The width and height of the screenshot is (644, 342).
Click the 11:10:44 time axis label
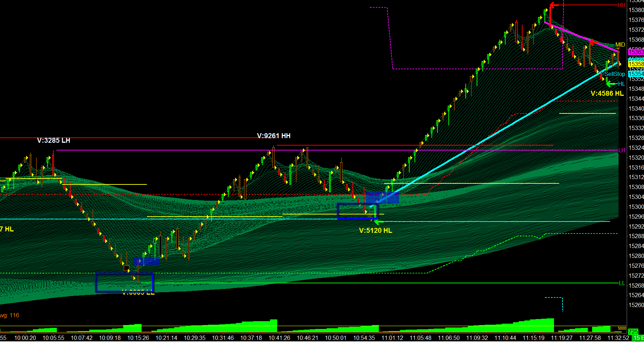pos(505,338)
